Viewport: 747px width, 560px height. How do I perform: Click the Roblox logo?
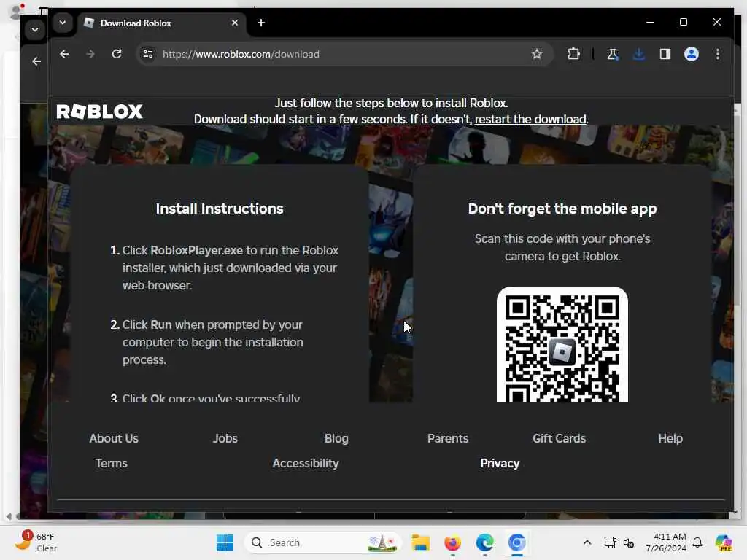coord(99,112)
